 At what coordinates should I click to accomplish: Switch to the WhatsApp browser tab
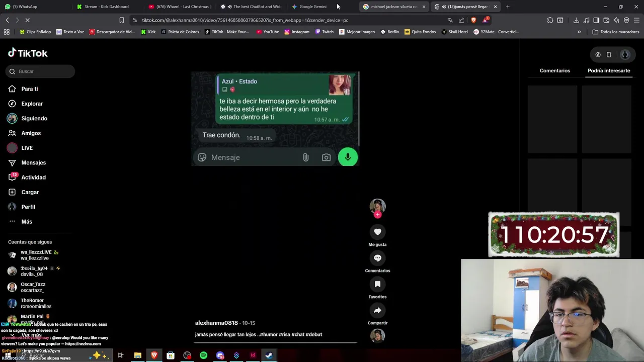pos(35,7)
